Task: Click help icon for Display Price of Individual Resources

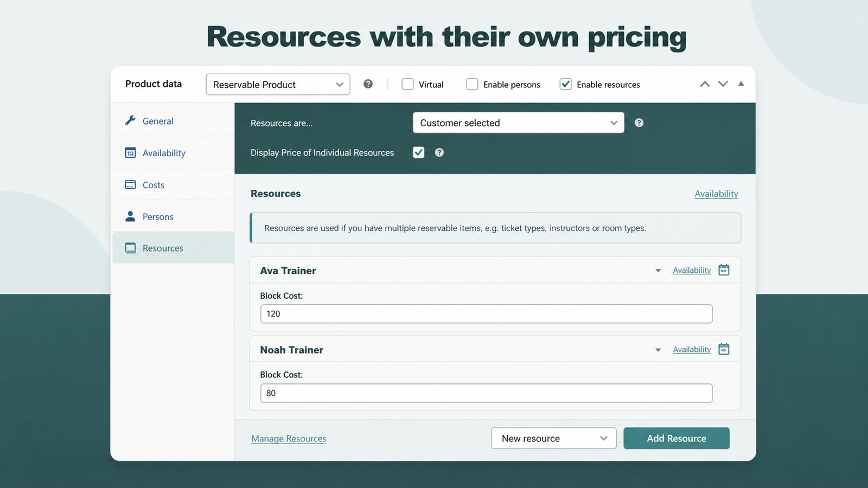Action: coord(439,152)
